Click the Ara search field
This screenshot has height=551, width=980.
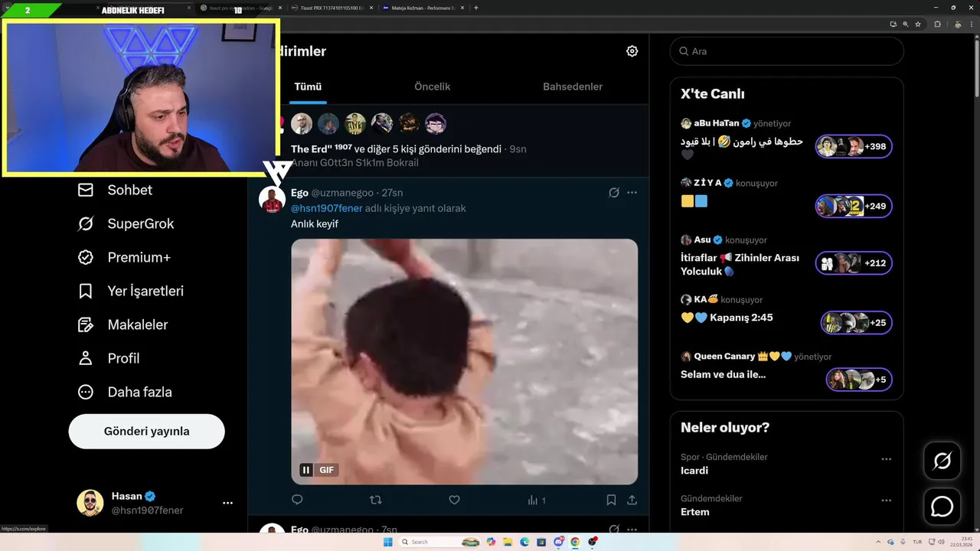coord(786,51)
